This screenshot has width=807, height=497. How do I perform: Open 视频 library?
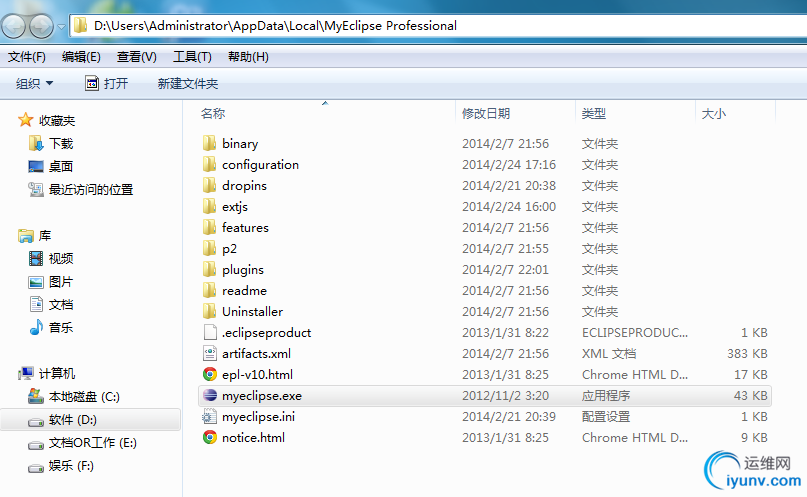pyautogui.click(x=61, y=258)
